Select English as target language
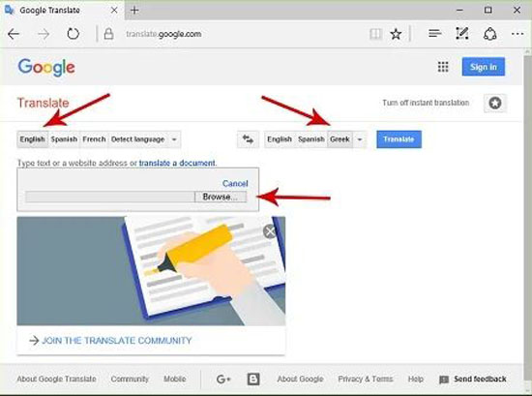 [280, 139]
